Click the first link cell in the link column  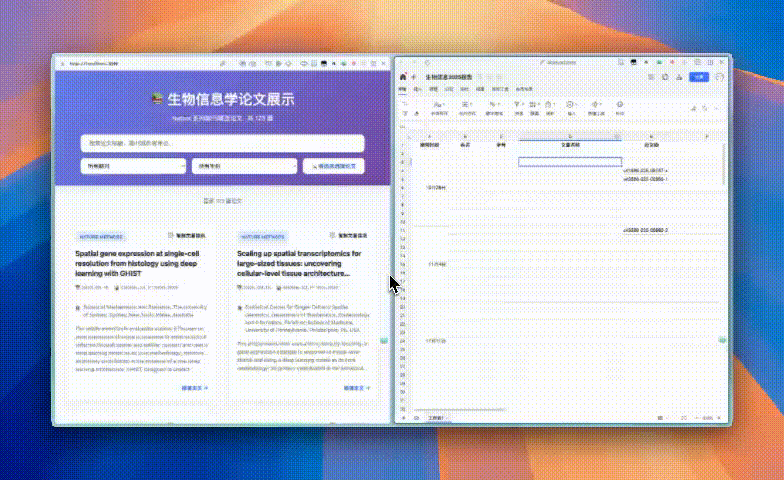[646, 170]
